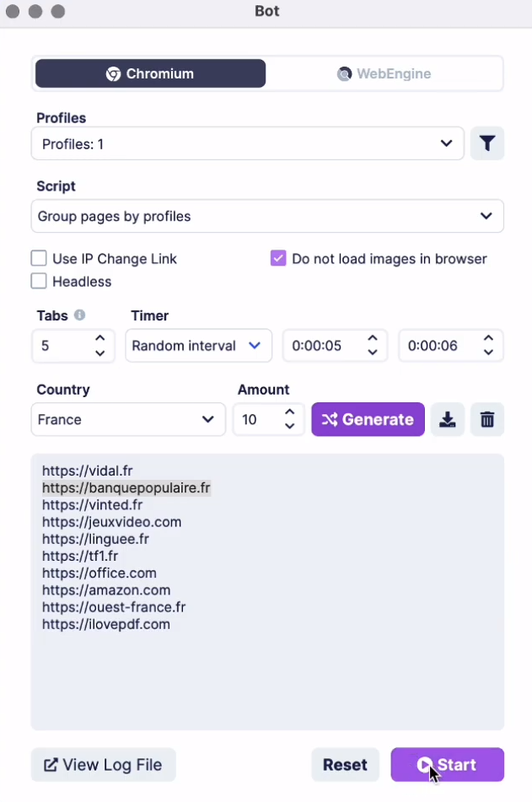Viewport: 532px width, 802px height.
Task: Switch to the Chromium tab
Action: tap(150, 73)
